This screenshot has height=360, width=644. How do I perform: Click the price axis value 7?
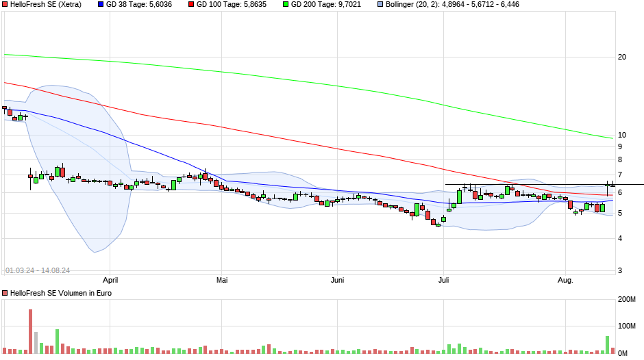[620, 175]
